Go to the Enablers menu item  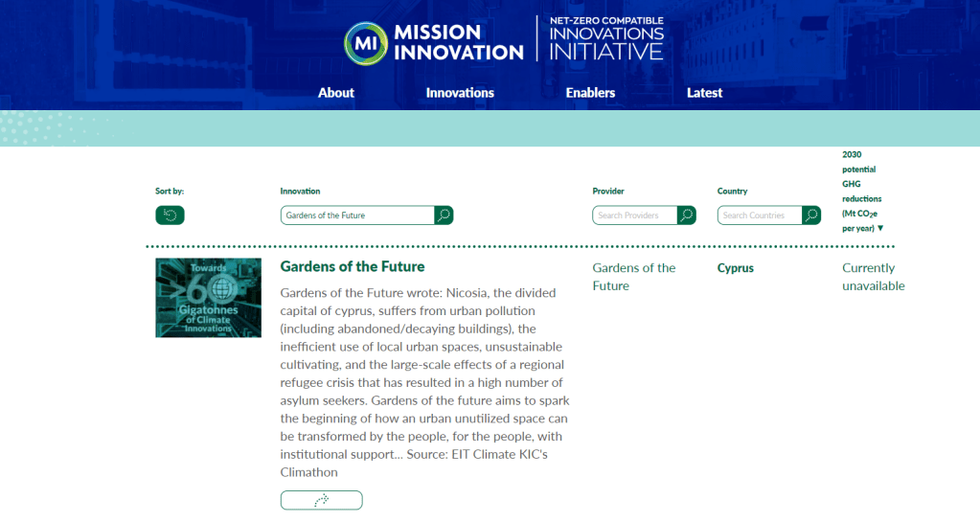tap(590, 93)
